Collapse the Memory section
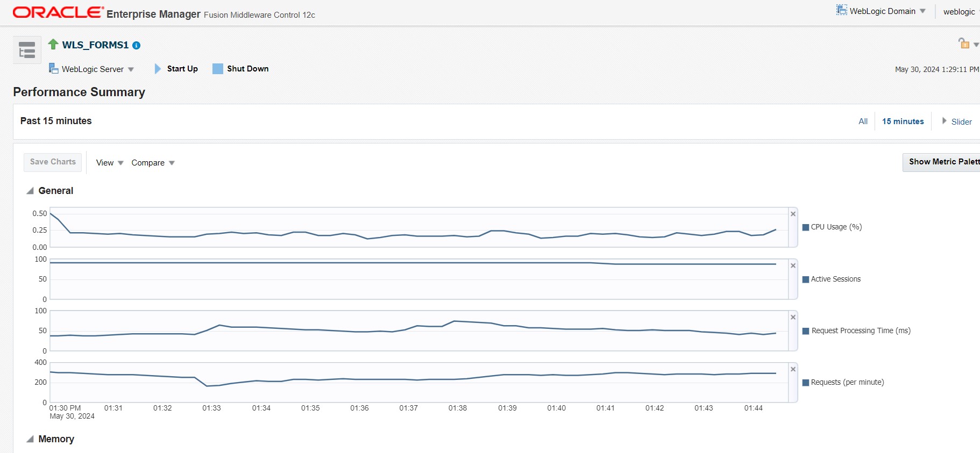The image size is (980, 453). (30, 439)
